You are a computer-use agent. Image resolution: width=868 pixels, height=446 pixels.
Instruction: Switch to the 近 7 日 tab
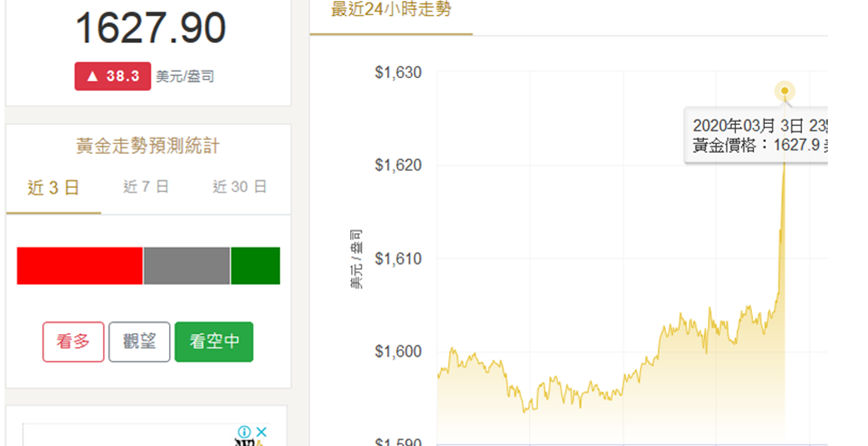[x=146, y=187]
